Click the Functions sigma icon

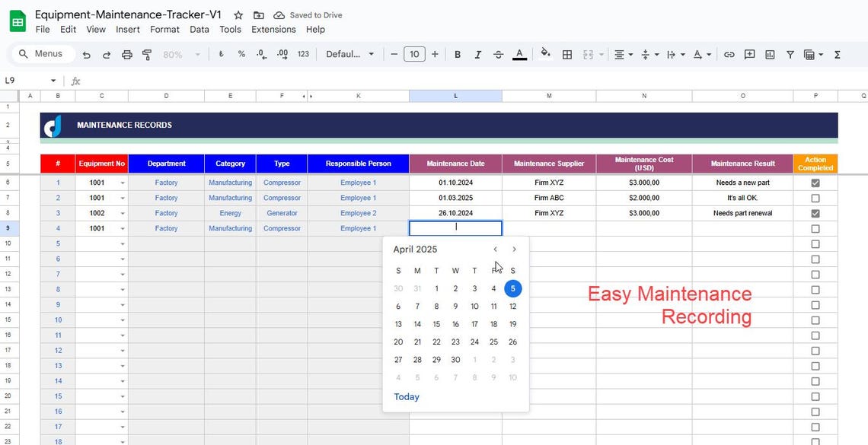[837, 54]
